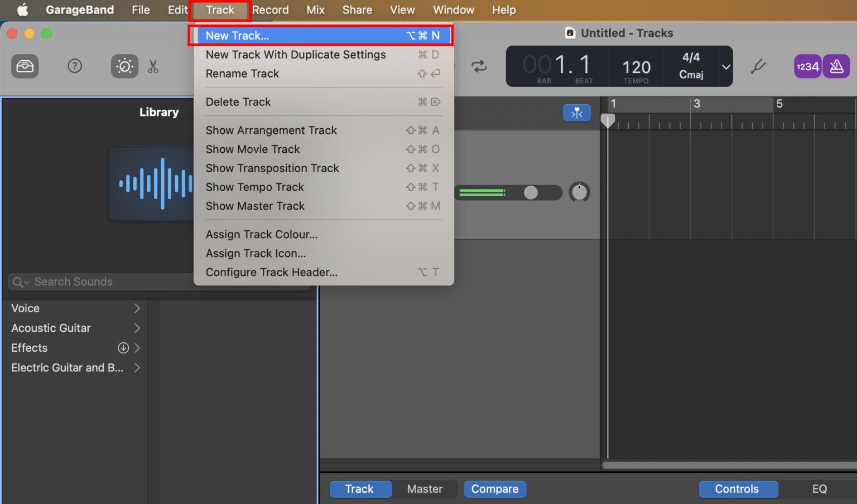Viewport: 857px width, 504px height.
Task: Click the 4/4 time signature
Action: tap(691, 57)
